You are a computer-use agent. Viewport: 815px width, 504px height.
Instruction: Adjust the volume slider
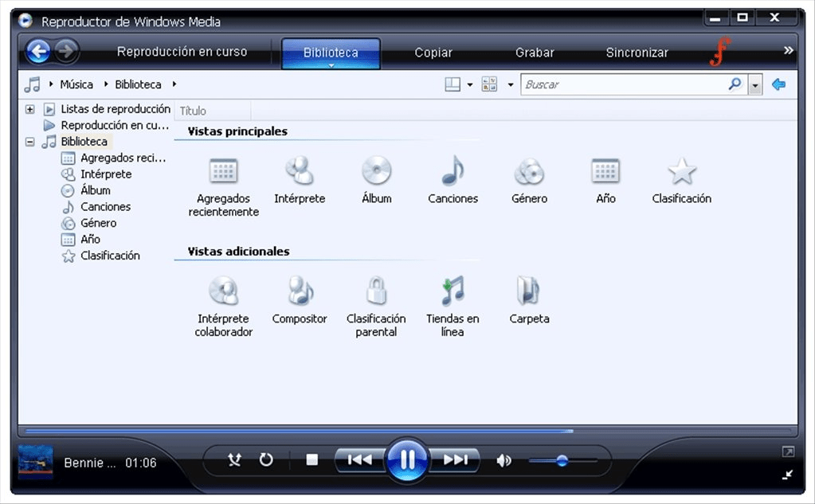pyautogui.click(x=562, y=460)
